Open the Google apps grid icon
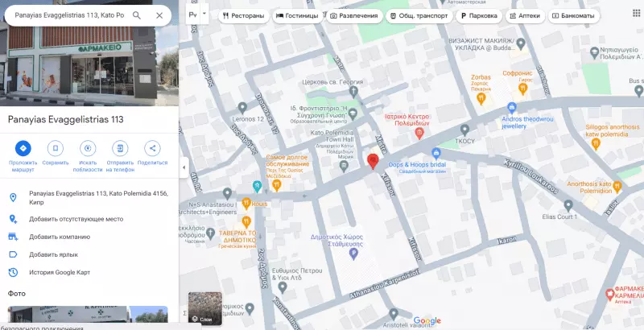 pos(636,14)
